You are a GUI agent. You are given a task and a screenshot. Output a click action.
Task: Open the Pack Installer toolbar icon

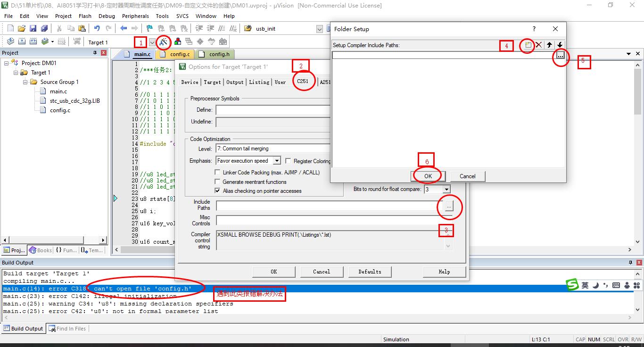[x=223, y=42]
